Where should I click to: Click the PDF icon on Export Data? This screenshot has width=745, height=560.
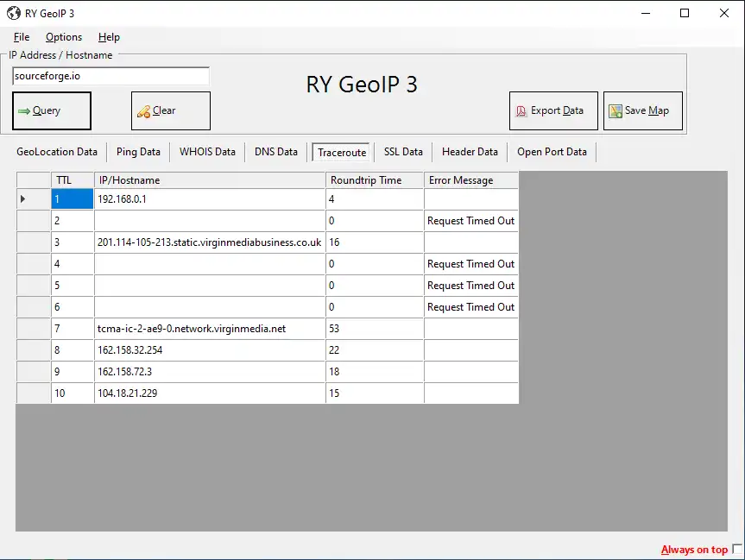(x=521, y=111)
